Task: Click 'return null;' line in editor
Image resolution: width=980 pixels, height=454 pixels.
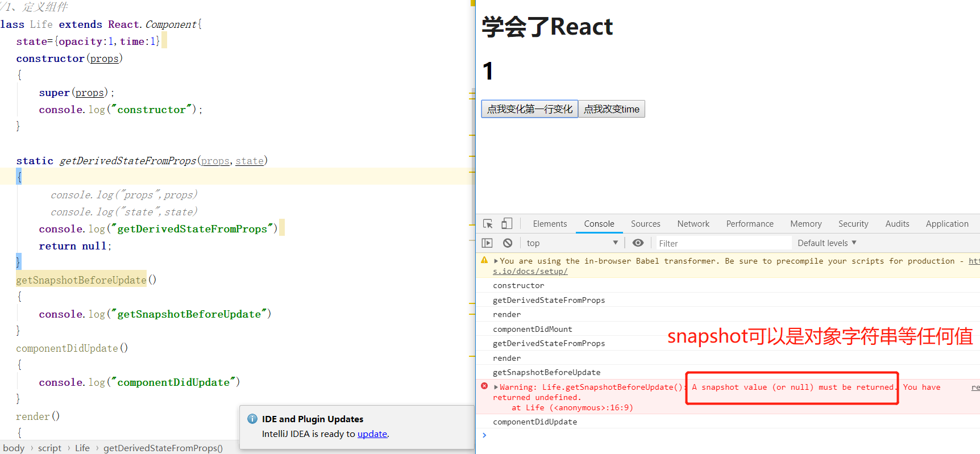Action: click(75, 246)
